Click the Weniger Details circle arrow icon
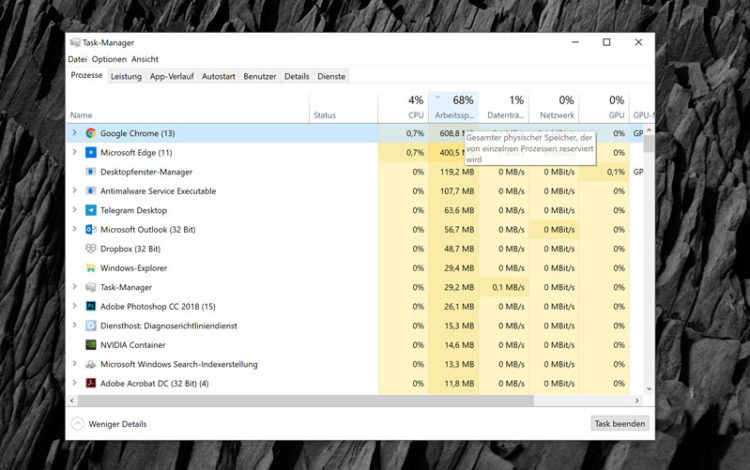750x470 pixels. tap(77, 424)
